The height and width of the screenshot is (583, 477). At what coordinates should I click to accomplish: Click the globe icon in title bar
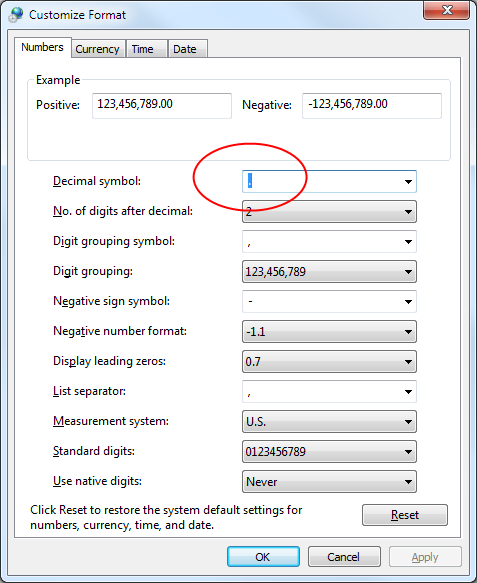[16, 15]
